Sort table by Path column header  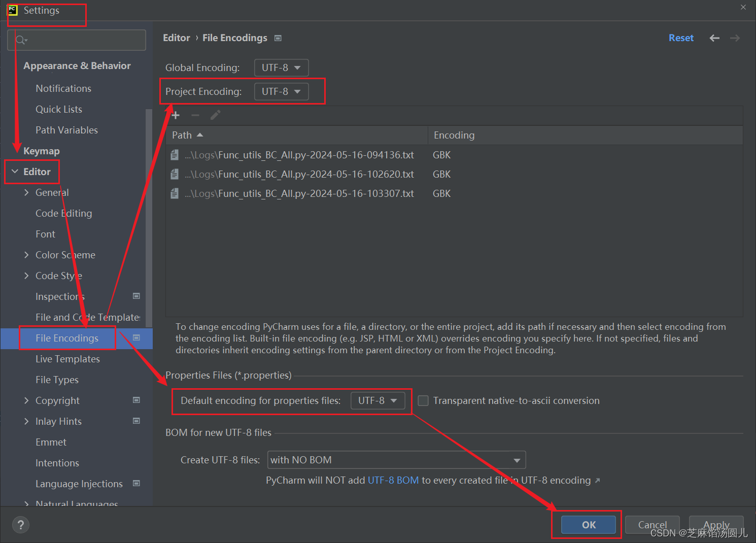coord(297,135)
